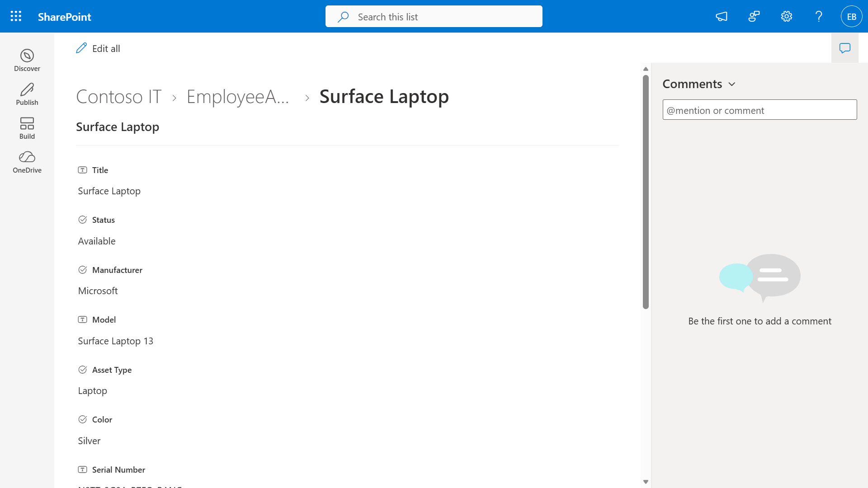Focus the Search this list box
Screen dimensions: 868x488
[x=434, y=17]
